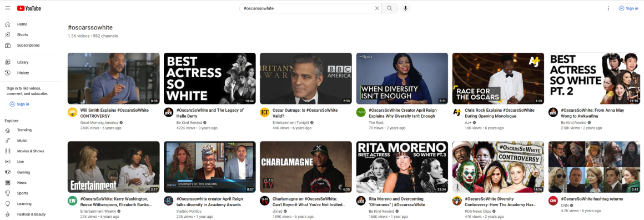This screenshot has height=220, width=644.
Task: Open title '#OscarsSoWhite hashtag returns'
Action: [592, 199]
